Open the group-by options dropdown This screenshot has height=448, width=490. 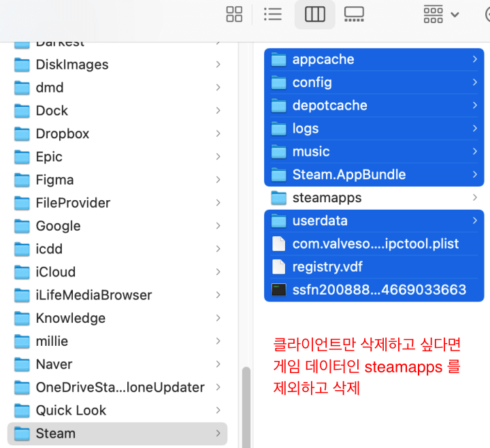(x=441, y=14)
